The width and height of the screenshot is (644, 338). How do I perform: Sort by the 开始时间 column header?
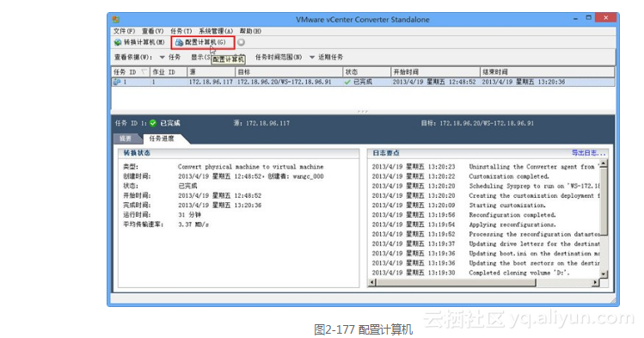pyautogui.click(x=435, y=72)
